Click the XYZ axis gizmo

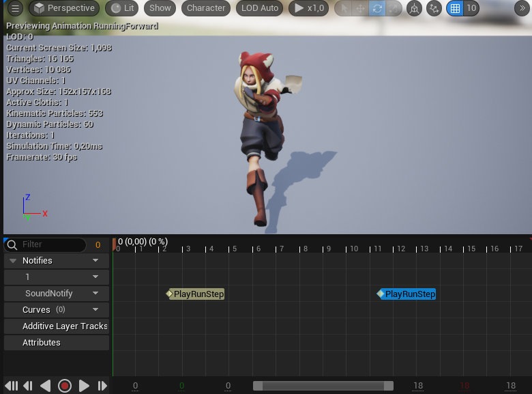coord(34,207)
